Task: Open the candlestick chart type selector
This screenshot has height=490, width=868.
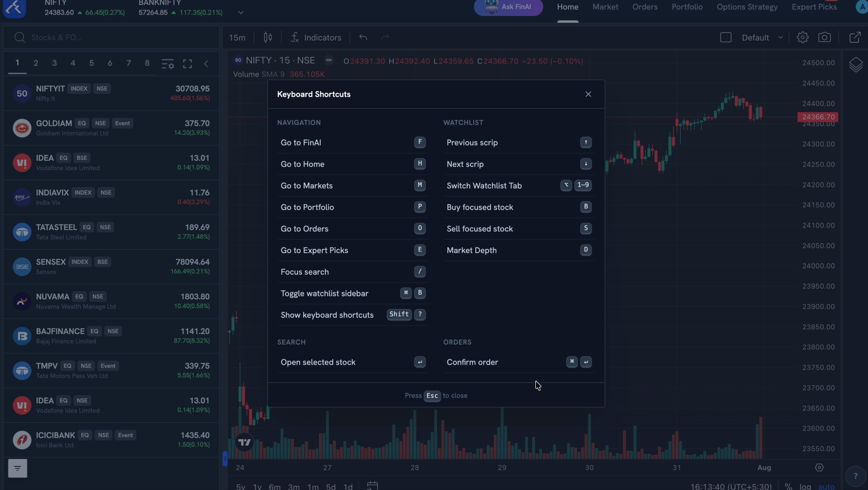Action: tap(268, 37)
